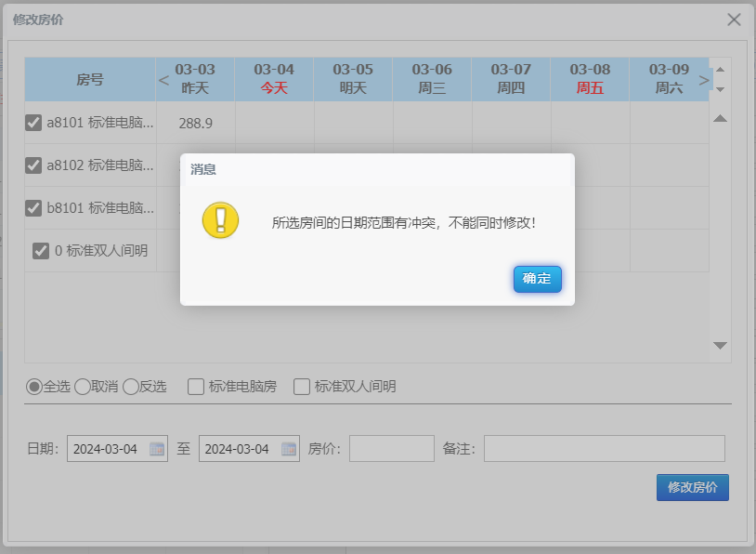Click the 03-05 明天 column header
Screen dimensions: 756x554
click(x=354, y=79)
